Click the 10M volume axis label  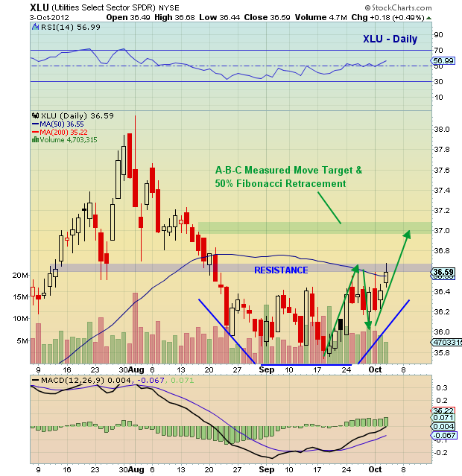(20, 318)
